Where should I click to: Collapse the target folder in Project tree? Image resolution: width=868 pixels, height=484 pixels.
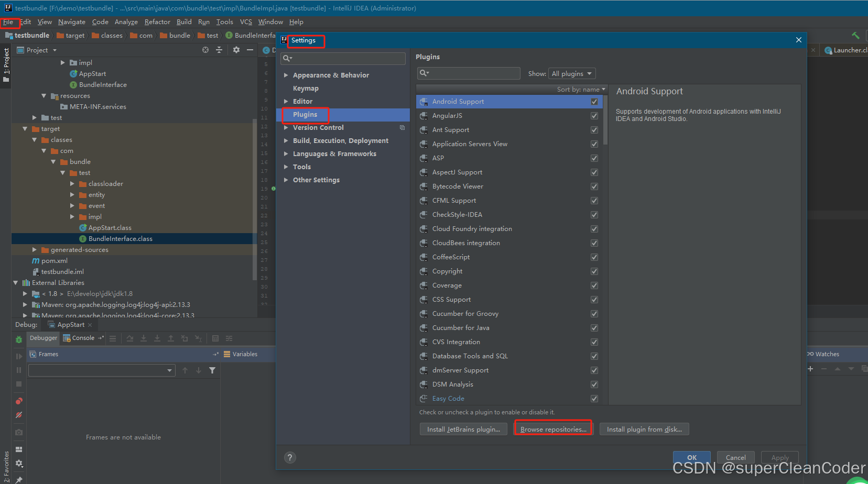[25, 129]
